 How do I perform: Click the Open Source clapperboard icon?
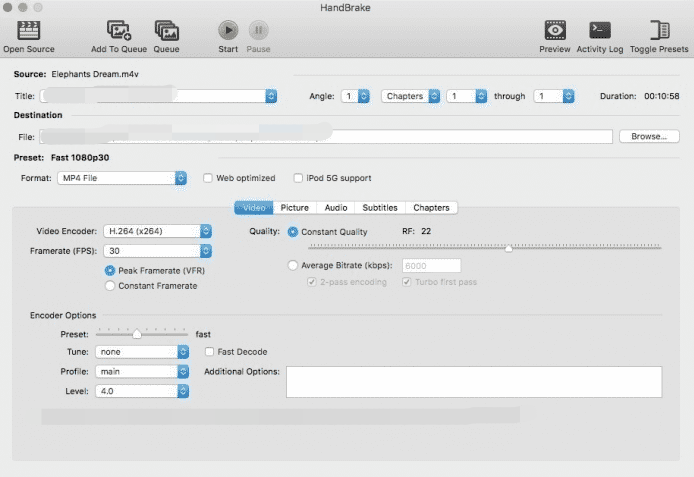tap(29, 31)
